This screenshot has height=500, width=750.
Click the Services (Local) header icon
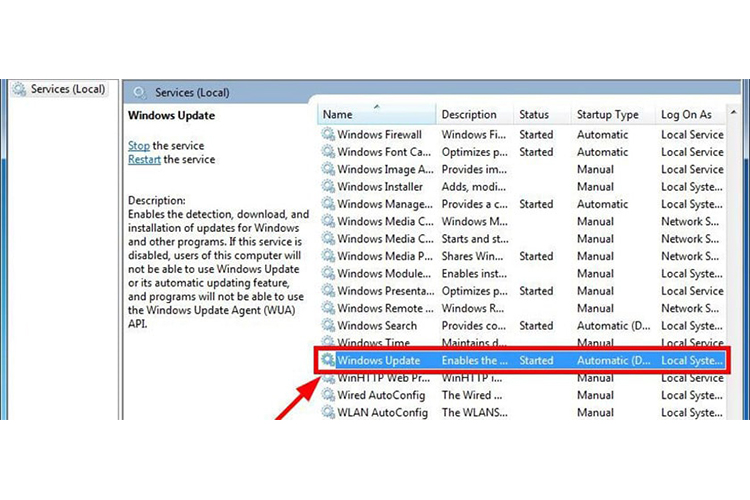click(139, 92)
